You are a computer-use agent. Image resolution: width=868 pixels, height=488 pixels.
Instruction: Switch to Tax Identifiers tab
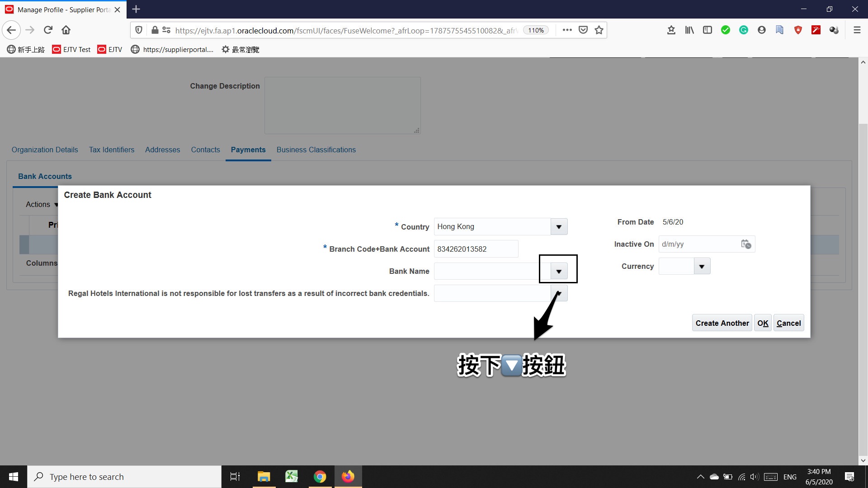pyautogui.click(x=112, y=150)
